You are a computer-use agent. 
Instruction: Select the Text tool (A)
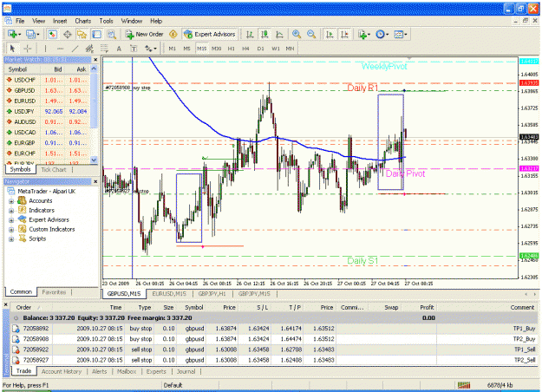coord(119,49)
